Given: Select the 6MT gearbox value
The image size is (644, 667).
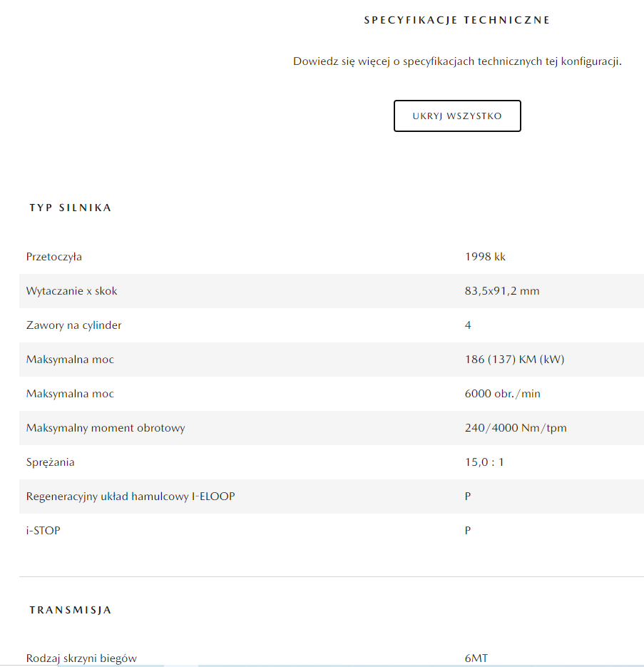Looking at the screenshot, I should pos(476,658).
